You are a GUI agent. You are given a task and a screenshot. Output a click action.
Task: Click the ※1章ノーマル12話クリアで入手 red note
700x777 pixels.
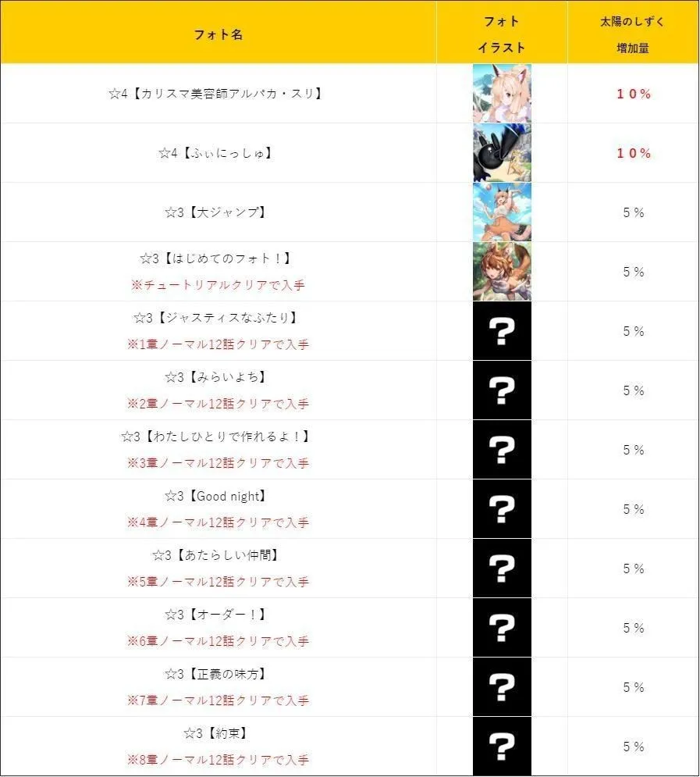point(218,344)
